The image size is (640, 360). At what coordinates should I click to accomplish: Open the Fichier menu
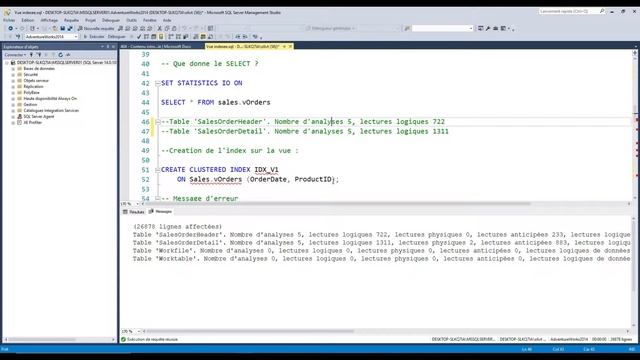pos(9,20)
